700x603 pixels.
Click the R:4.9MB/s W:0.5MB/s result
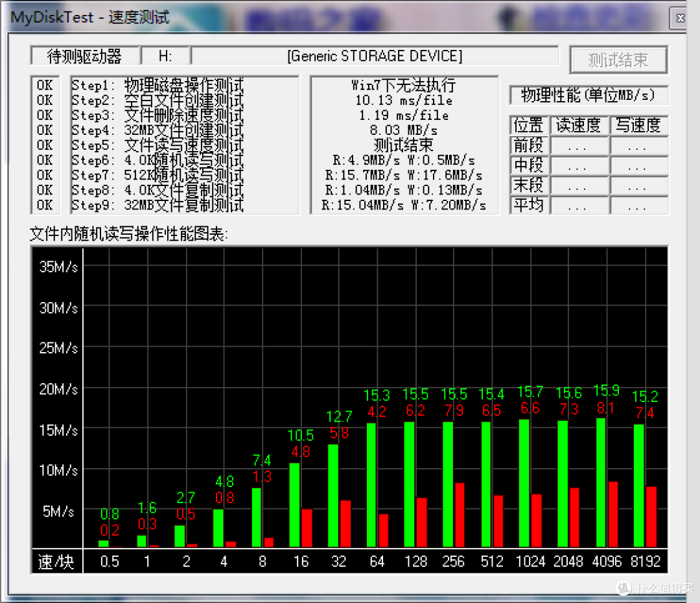point(404,160)
